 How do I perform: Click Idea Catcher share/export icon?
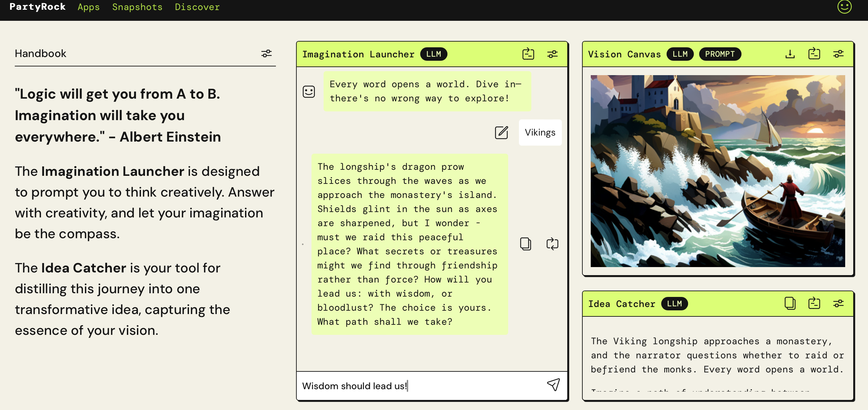pos(814,304)
